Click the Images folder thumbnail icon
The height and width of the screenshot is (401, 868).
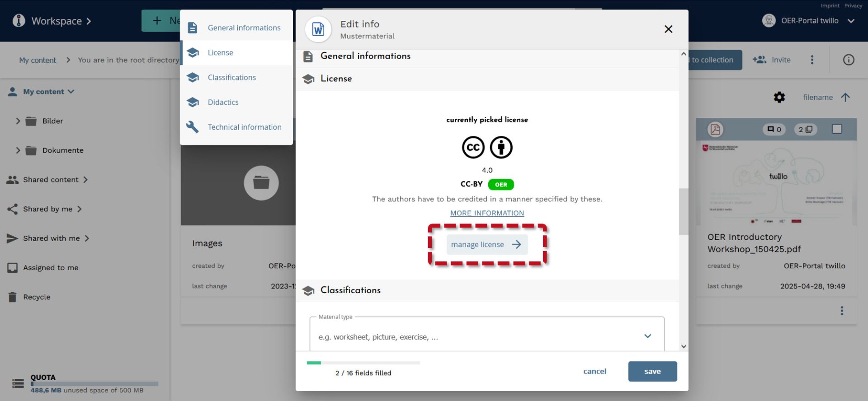pyautogui.click(x=261, y=183)
